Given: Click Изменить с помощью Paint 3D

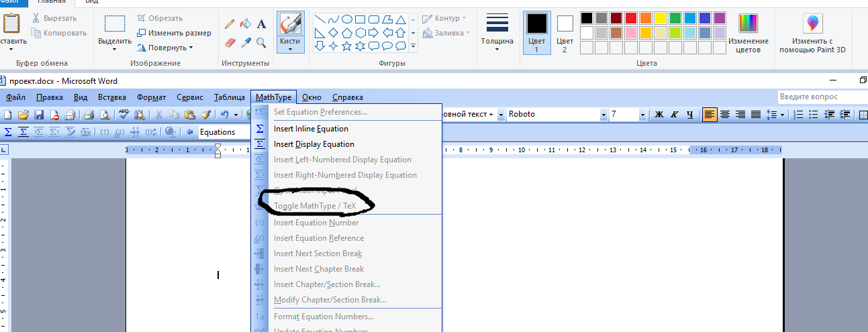Looking at the screenshot, I should [812, 32].
